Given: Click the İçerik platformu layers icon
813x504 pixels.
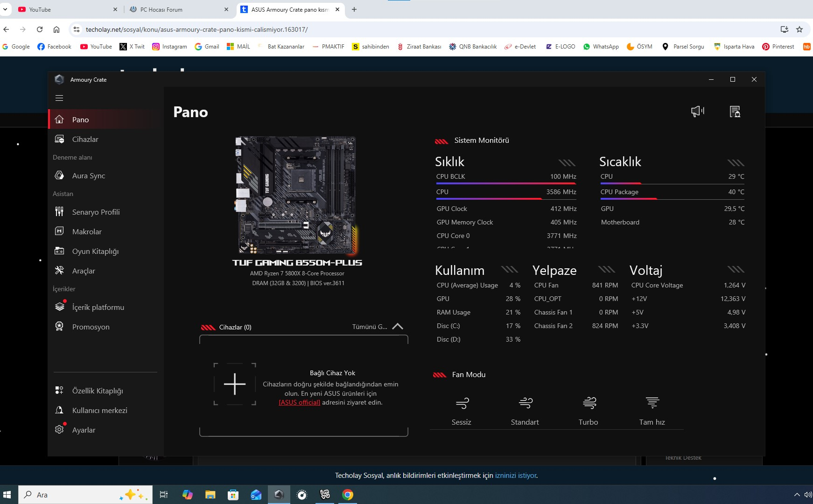Looking at the screenshot, I should [x=59, y=307].
